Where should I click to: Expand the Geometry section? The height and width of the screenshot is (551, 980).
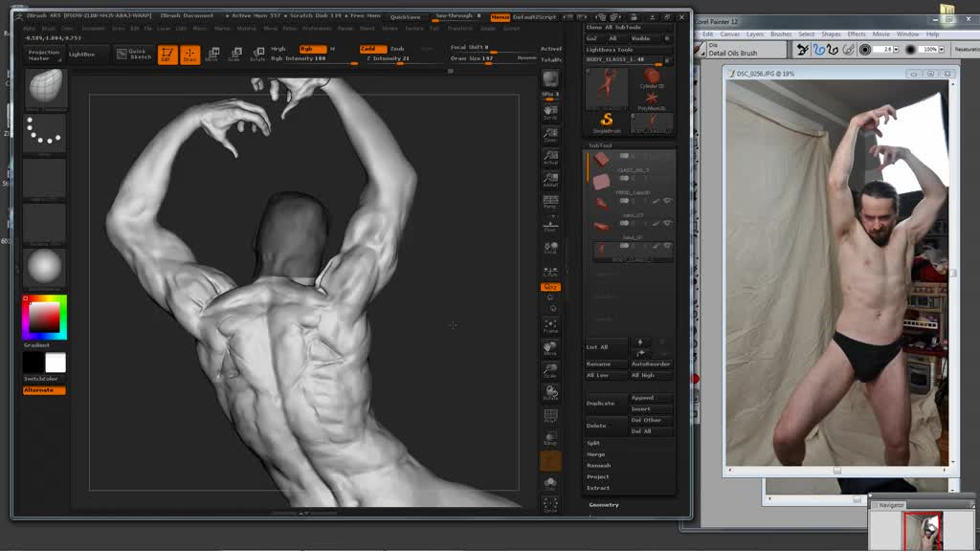(x=604, y=505)
